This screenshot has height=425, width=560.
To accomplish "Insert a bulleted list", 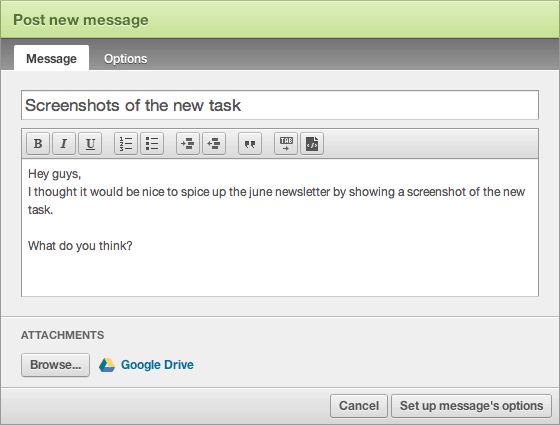I will click(x=152, y=144).
